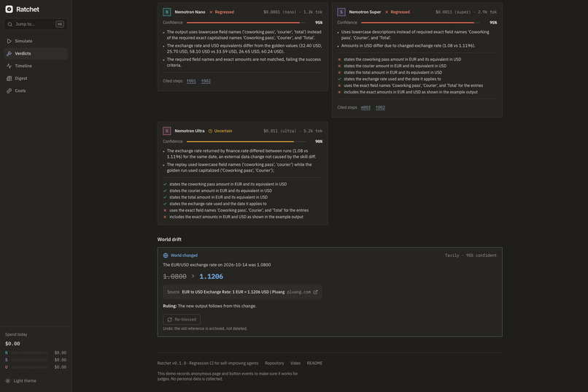Click the red X on Super's coworking pass criterion
This screenshot has width=588, height=392.
click(x=339, y=59)
